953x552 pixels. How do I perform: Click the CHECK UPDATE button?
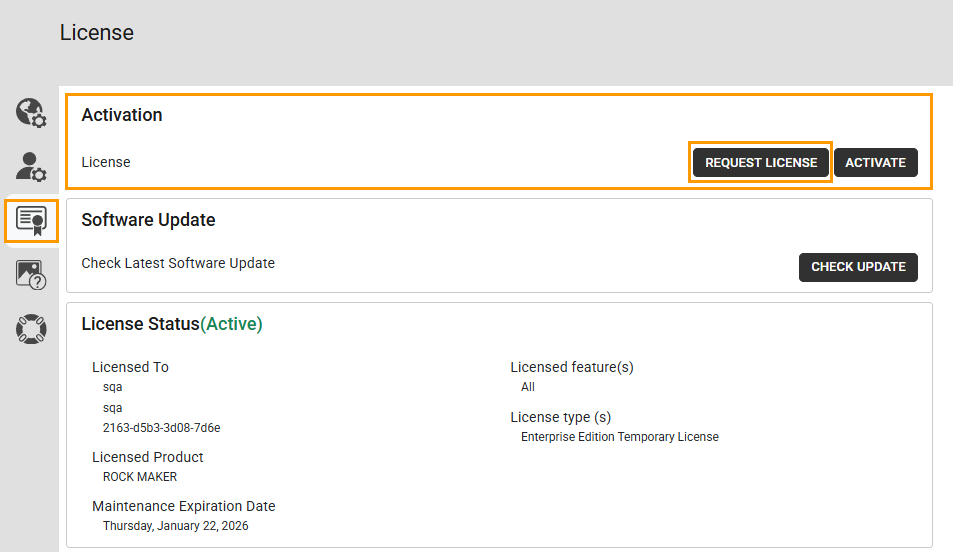[858, 267]
